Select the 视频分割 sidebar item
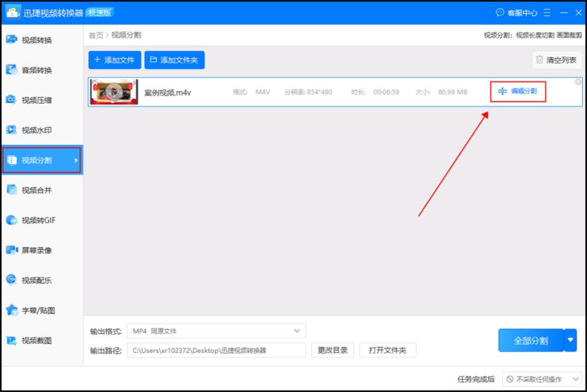 coord(42,160)
